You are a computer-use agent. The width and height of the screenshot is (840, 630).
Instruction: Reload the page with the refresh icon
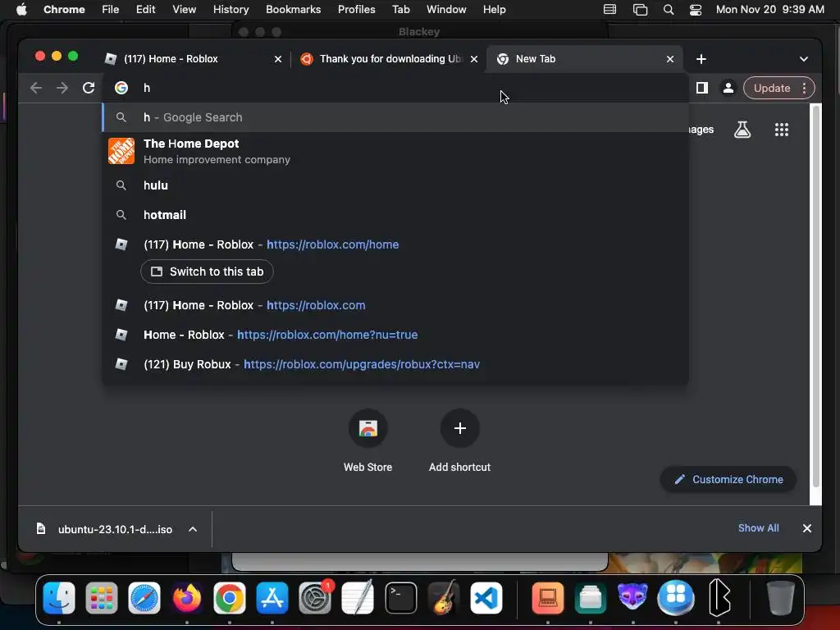[89, 88]
